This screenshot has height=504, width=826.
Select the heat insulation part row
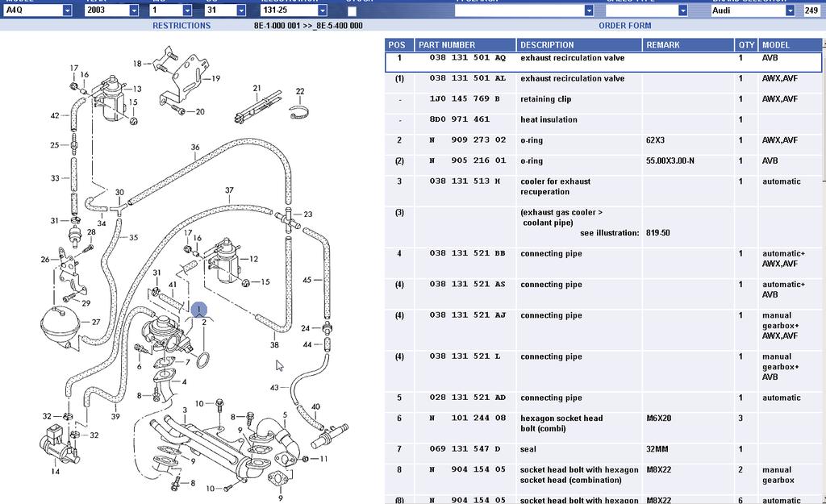[549, 120]
